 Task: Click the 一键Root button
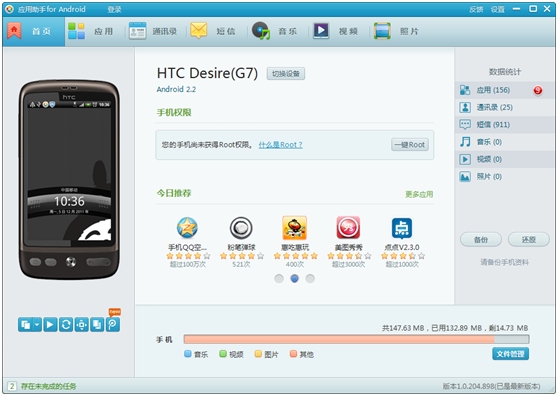[410, 145]
